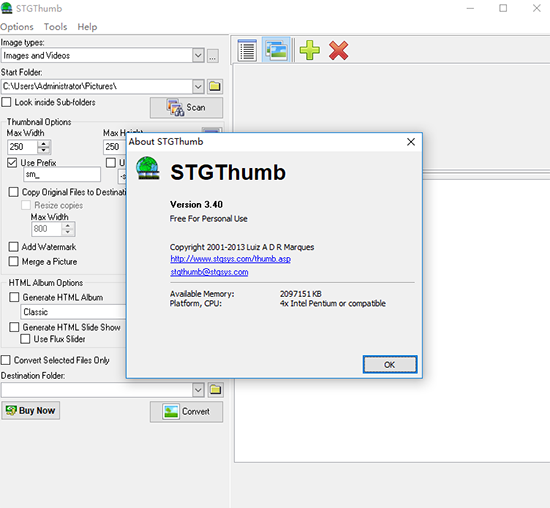550x508 pixels.
Task: Open the Tools menu
Action: point(55,27)
